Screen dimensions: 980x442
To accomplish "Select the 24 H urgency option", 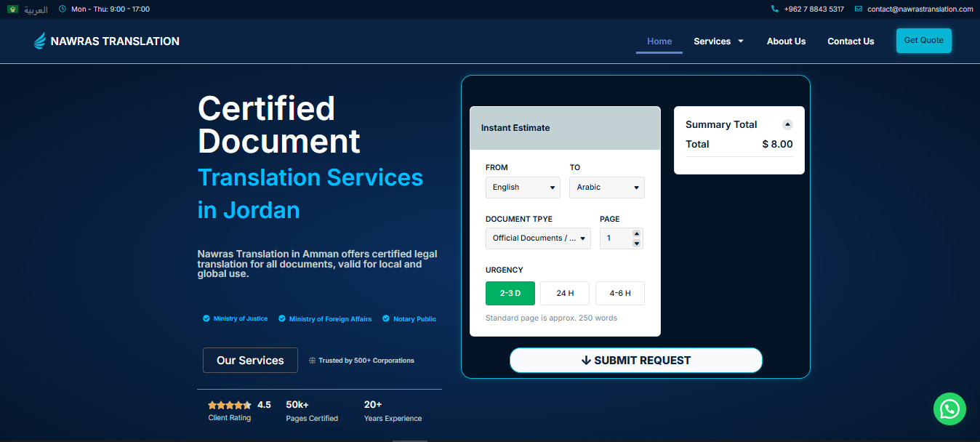I will click(x=565, y=293).
